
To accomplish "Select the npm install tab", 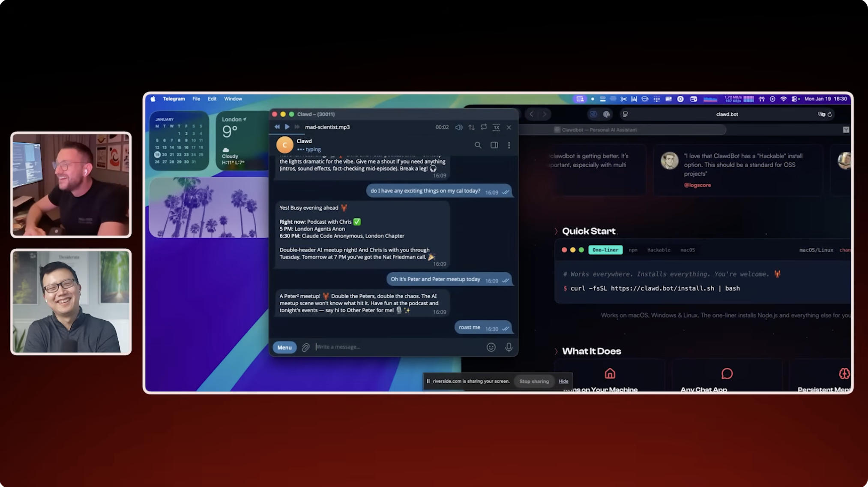I will click(x=633, y=250).
